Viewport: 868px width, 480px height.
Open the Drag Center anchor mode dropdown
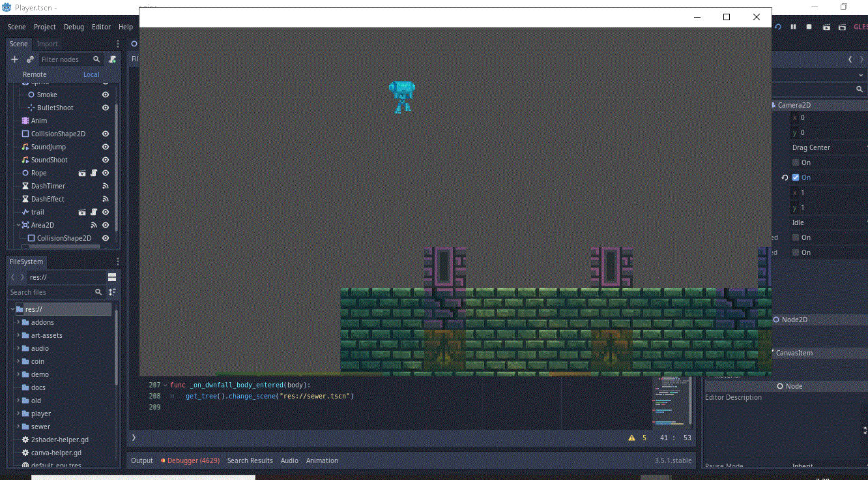click(828, 147)
